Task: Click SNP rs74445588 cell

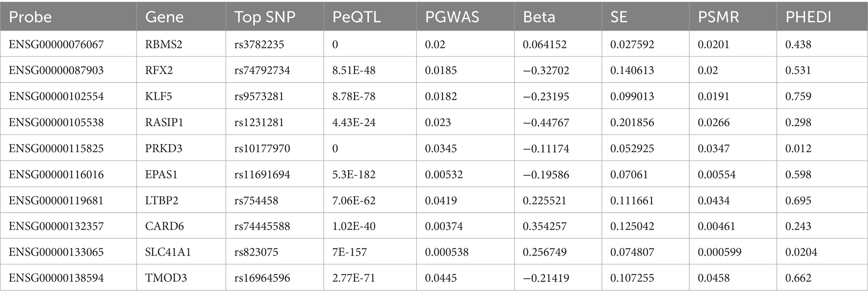Action: [262, 226]
